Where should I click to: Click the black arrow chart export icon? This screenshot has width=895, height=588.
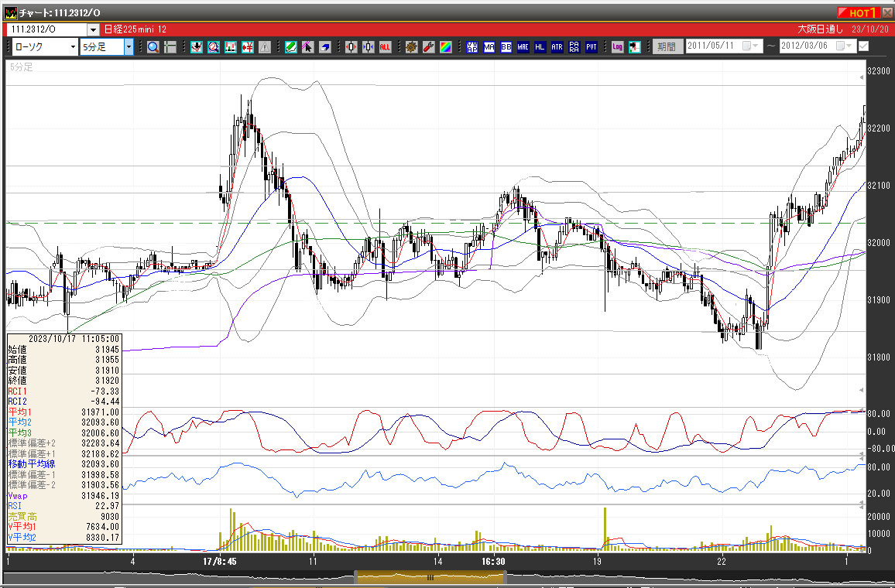point(635,47)
